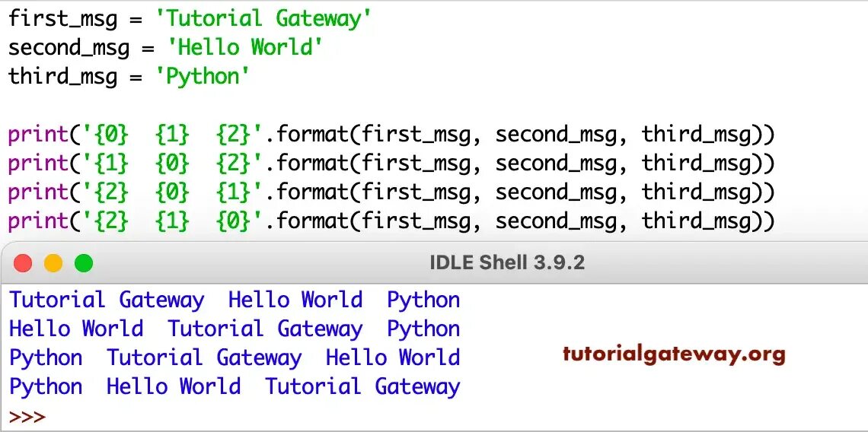Click output line 'Hello World Tutorial Gateway Python'
Viewport: 868px width, 432px height.
pyautogui.click(x=235, y=329)
